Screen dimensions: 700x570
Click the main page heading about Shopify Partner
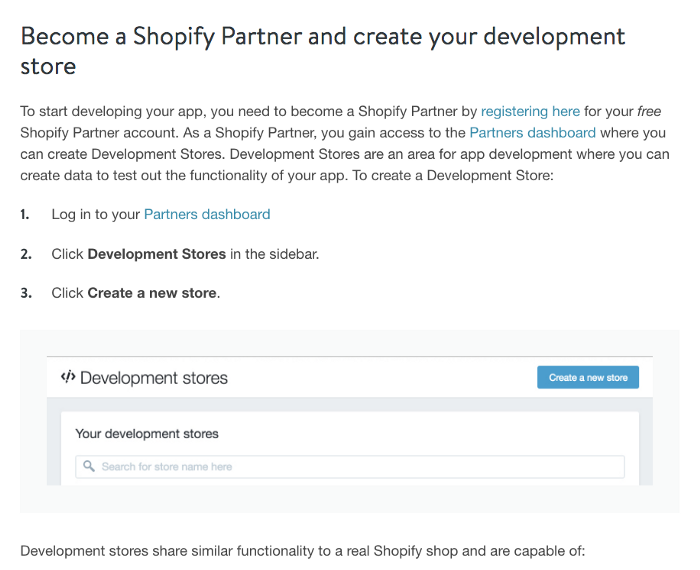point(322,51)
